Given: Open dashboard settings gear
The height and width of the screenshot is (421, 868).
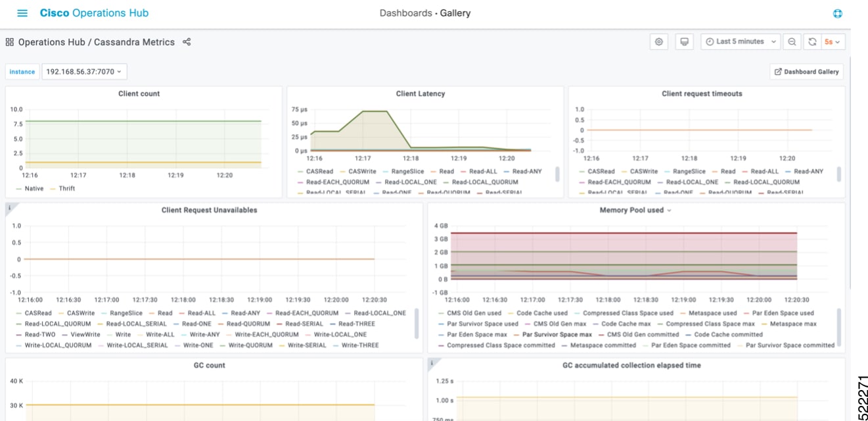Looking at the screenshot, I should point(659,41).
